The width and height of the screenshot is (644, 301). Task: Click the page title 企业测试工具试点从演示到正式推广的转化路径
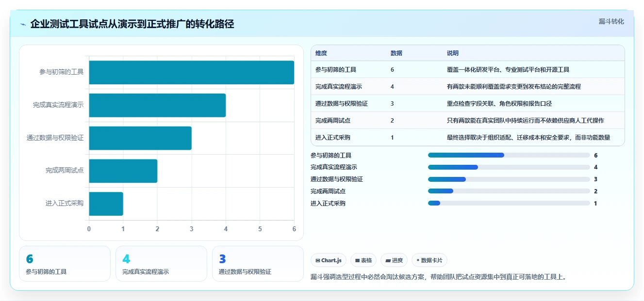[x=132, y=24]
